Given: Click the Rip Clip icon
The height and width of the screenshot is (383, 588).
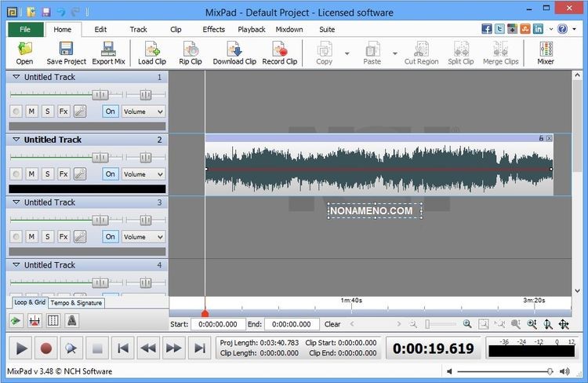Looking at the screenshot, I should (190, 53).
